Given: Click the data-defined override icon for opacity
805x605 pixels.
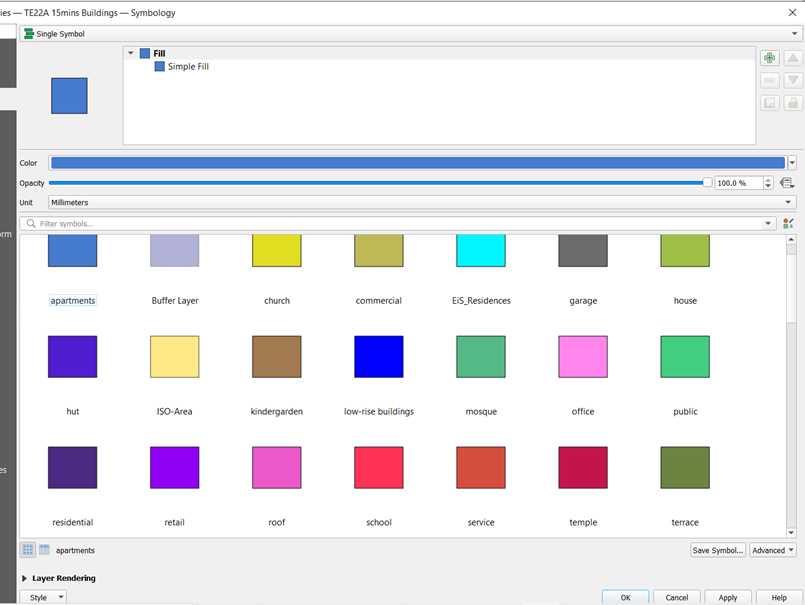Looking at the screenshot, I should point(787,183).
